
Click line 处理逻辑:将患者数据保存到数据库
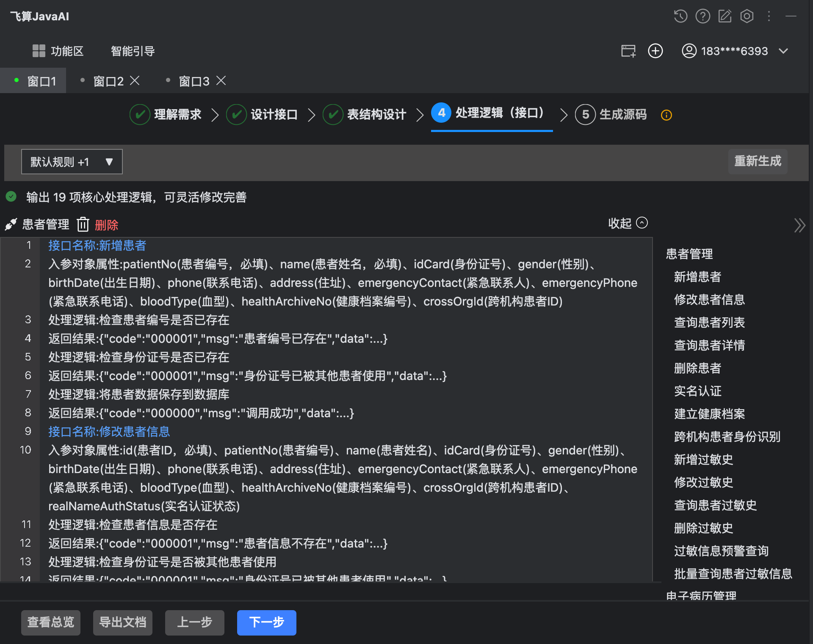pyautogui.click(x=139, y=394)
